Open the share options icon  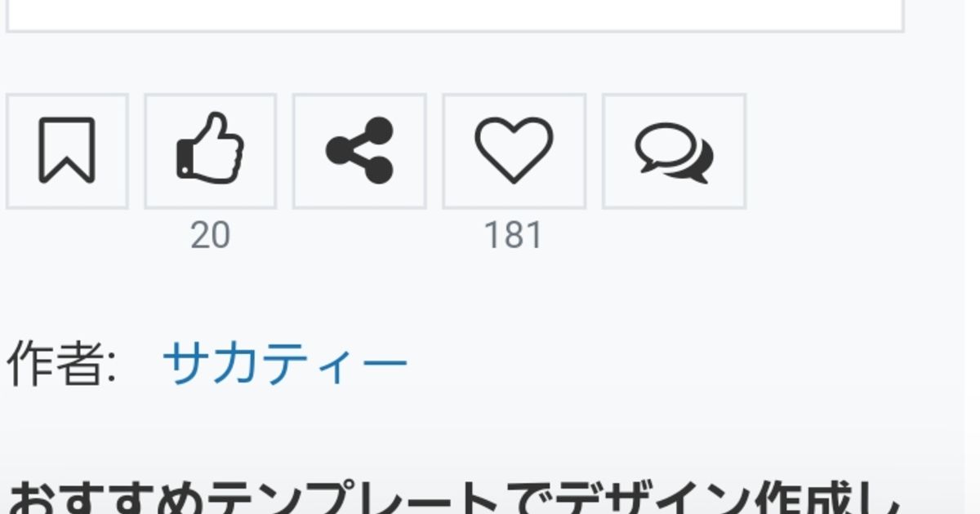[x=359, y=151]
